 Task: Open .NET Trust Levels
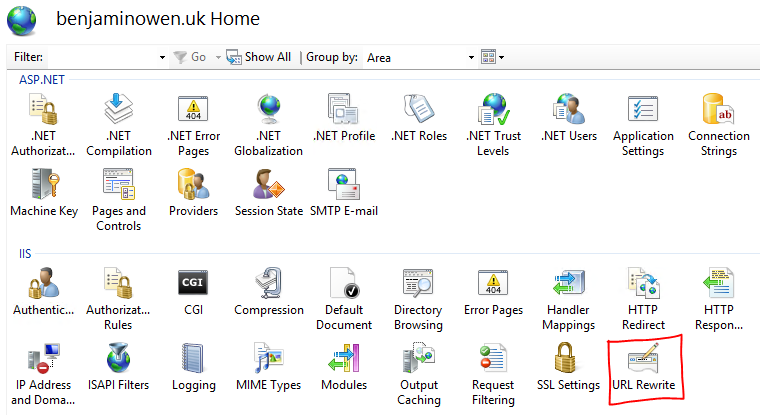(x=493, y=126)
